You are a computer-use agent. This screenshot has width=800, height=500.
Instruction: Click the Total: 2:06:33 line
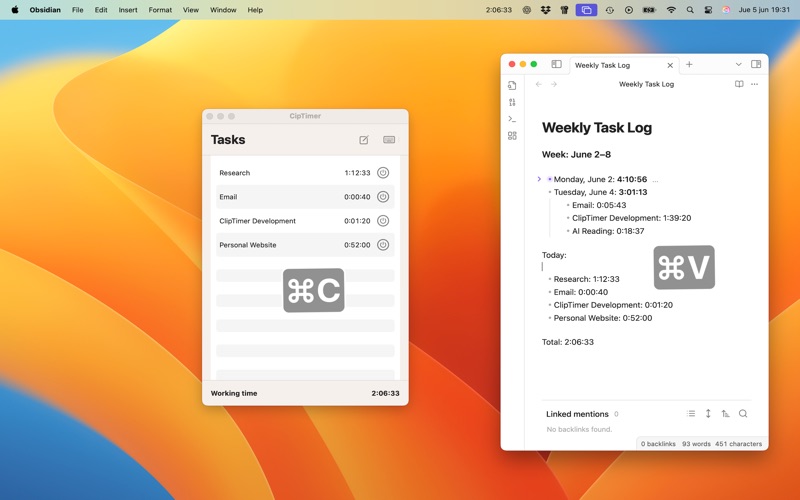568,342
